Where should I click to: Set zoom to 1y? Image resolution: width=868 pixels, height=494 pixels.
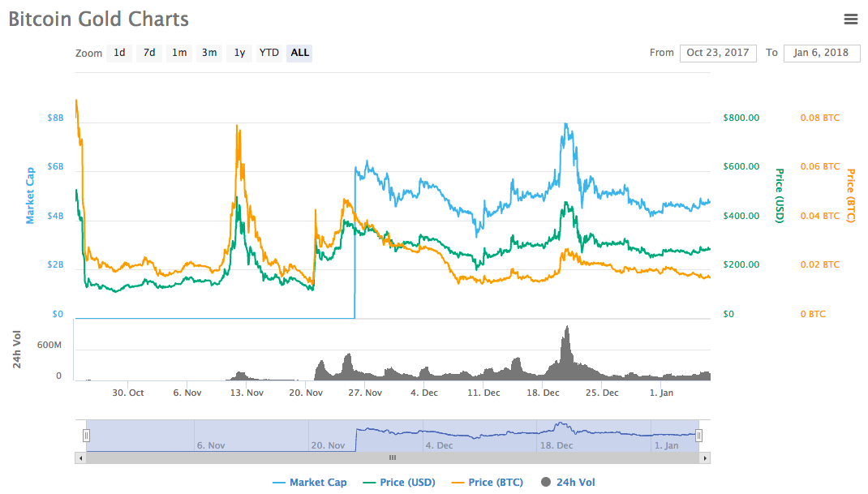pos(239,54)
